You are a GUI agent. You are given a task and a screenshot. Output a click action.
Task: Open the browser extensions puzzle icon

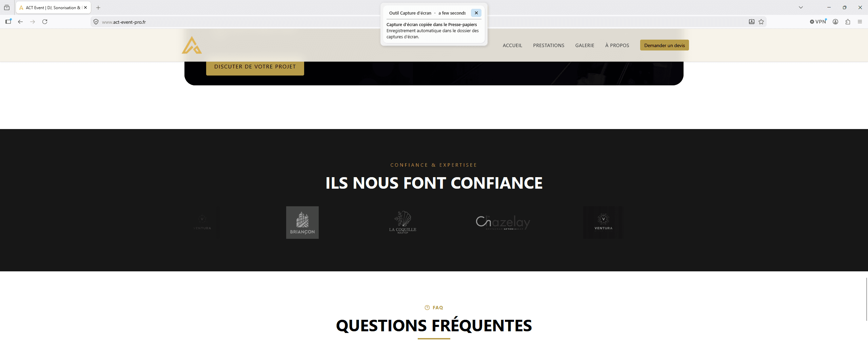[848, 22]
